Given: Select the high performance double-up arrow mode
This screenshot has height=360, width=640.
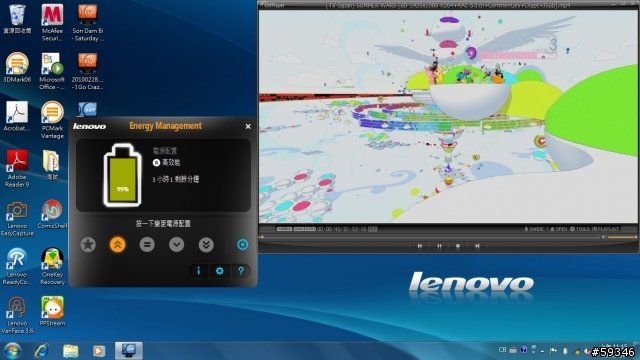Looking at the screenshot, I should click(118, 244).
